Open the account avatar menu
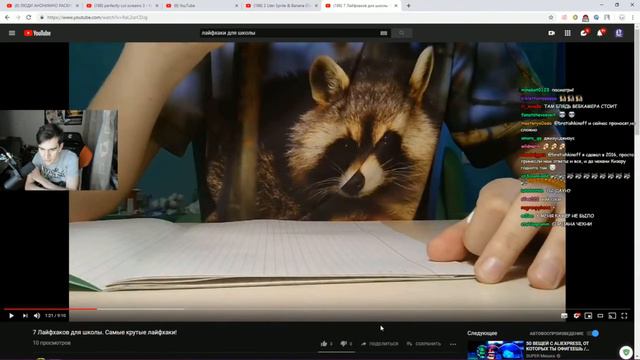Screen dimensions: 640x360 tap(619, 33)
